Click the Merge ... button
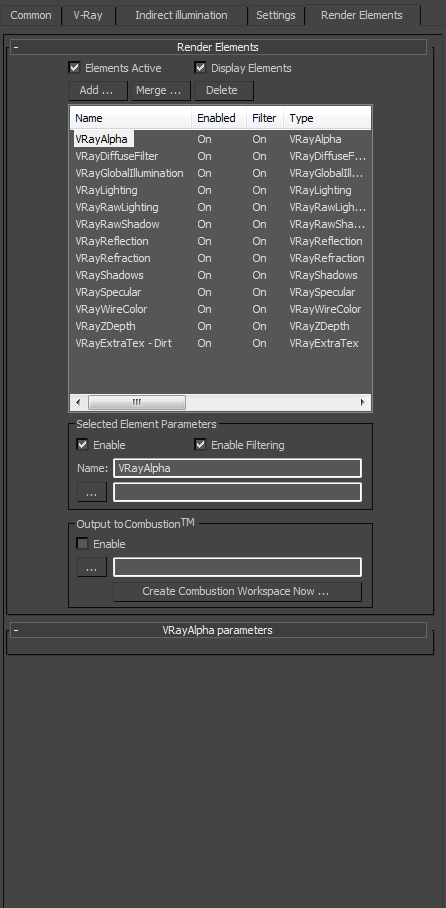This screenshot has height=908, width=446. [160, 90]
